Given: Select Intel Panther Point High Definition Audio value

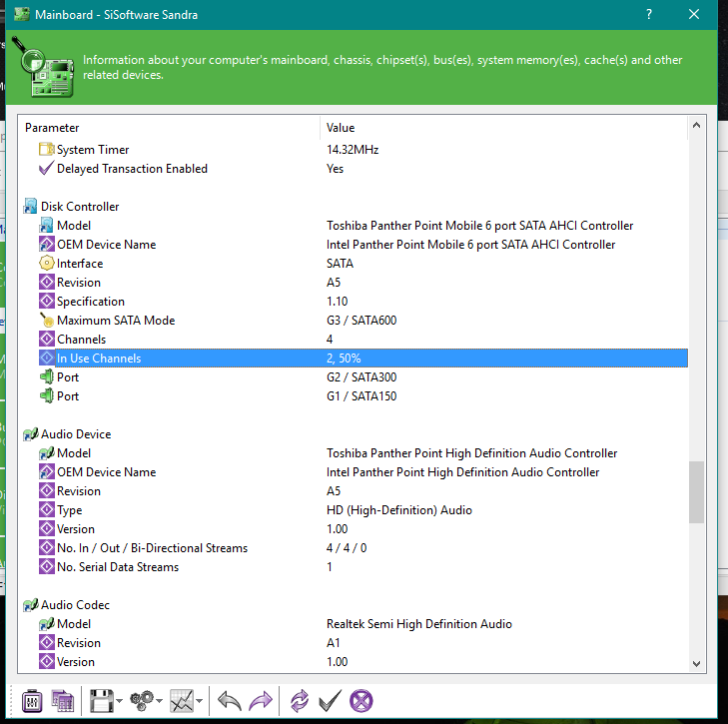Looking at the screenshot, I should pyautogui.click(x=463, y=472).
